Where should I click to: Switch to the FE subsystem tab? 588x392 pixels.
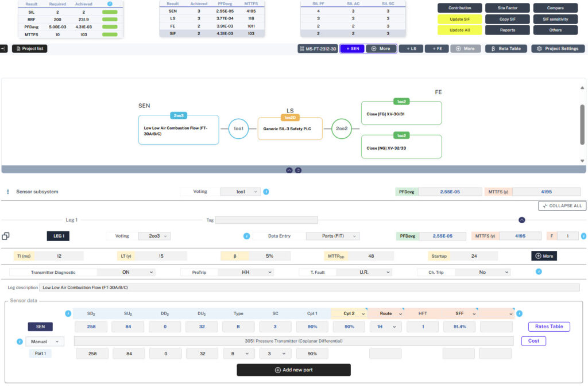pyautogui.click(x=436, y=49)
